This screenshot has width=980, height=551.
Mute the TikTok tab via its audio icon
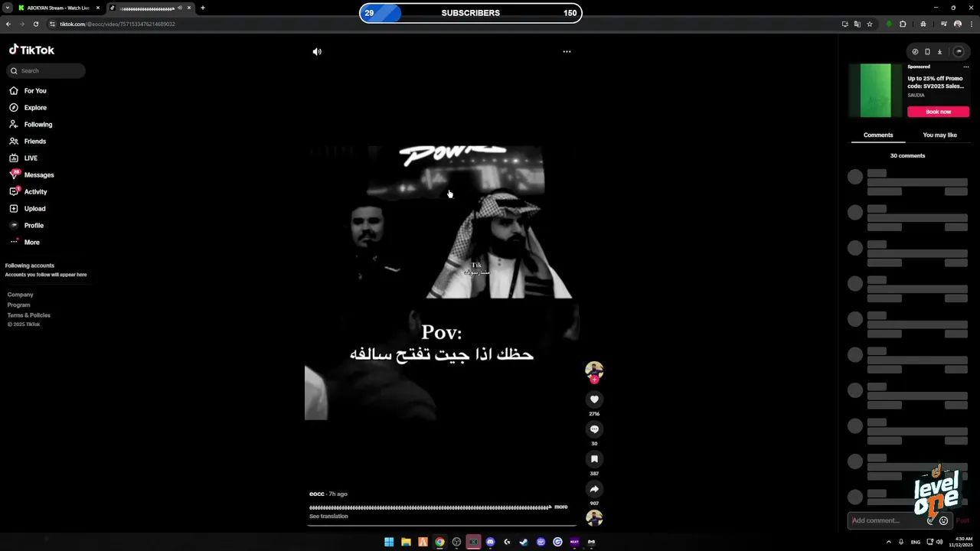pos(180,8)
